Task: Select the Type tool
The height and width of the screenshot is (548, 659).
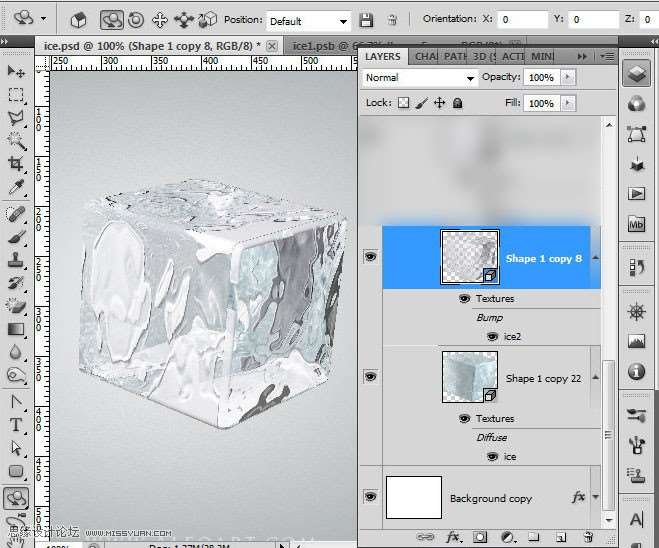Action: point(16,425)
